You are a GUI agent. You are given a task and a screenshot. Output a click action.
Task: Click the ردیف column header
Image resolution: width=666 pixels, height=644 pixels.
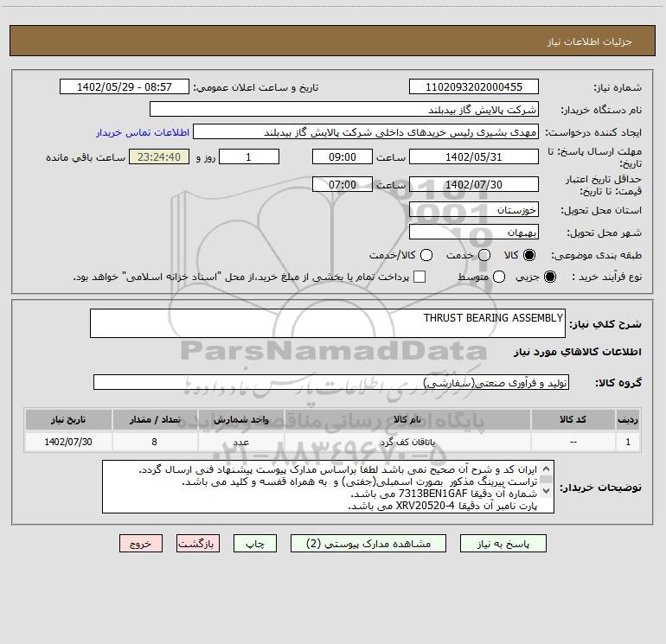[628, 419]
